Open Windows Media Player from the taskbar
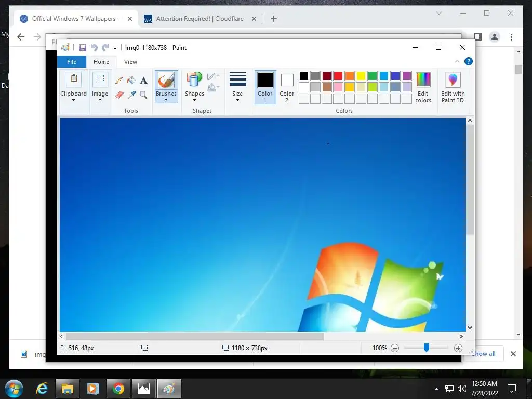The width and height of the screenshot is (532, 399). click(92, 389)
